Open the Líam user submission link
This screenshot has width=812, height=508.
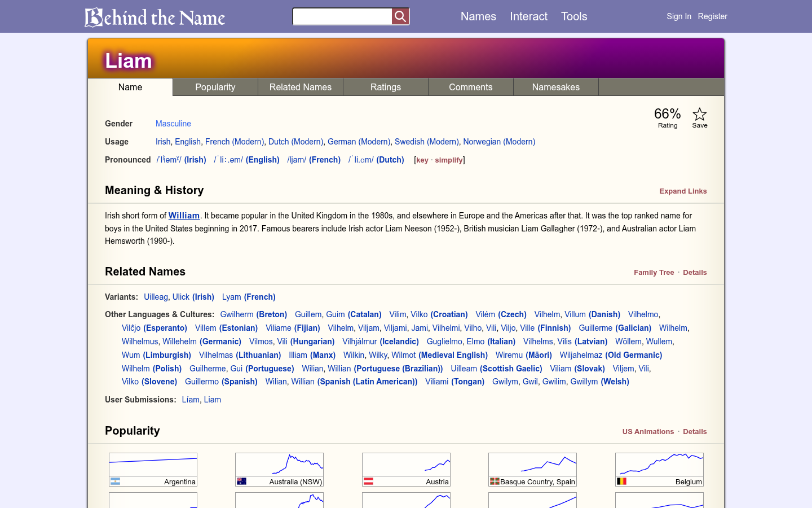(191, 400)
